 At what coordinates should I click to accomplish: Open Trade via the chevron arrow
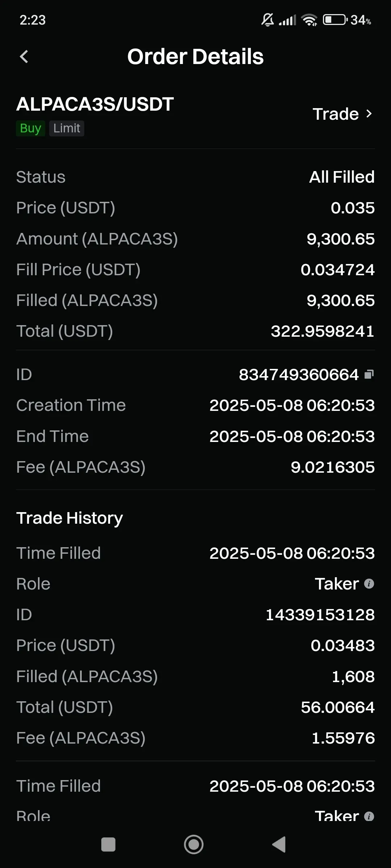click(x=369, y=114)
